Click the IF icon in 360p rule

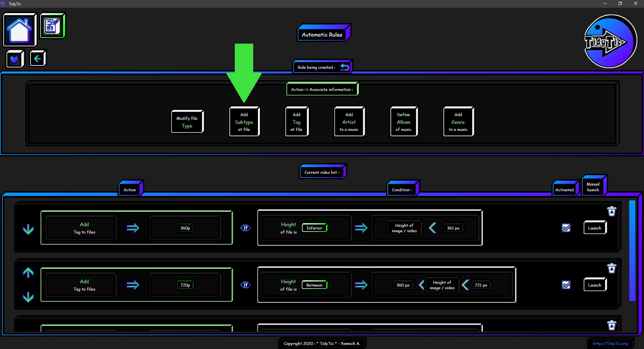(246, 228)
